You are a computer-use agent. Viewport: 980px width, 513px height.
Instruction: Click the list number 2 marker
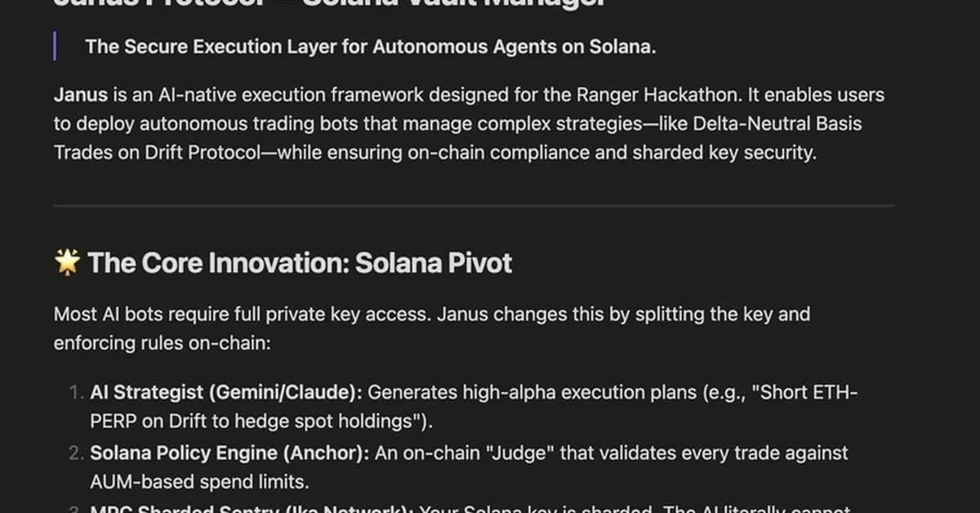[x=76, y=453]
